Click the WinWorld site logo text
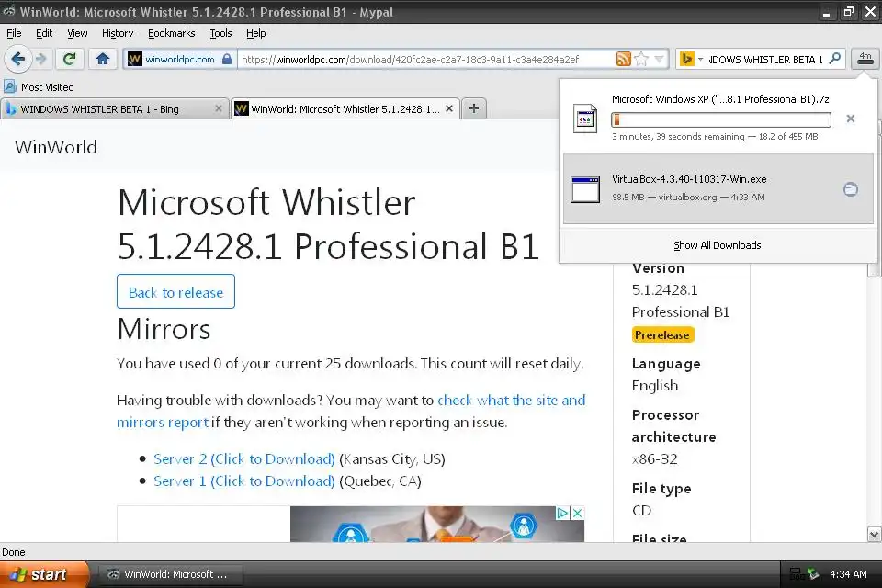 56,147
